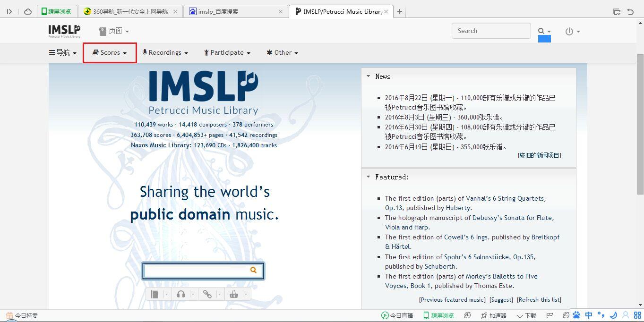The width and height of the screenshot is (644, 322).
Task: Open the Scores book icon search option
Action: 155,294
